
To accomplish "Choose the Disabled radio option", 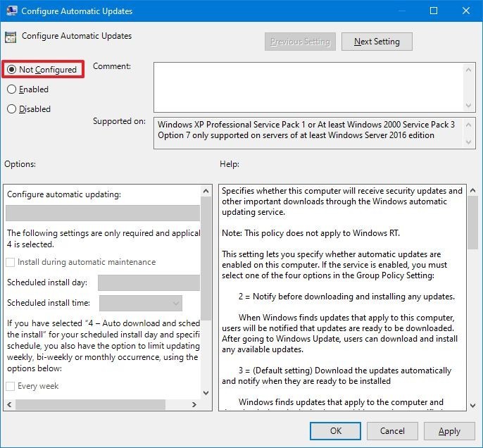I will [12, 109].
